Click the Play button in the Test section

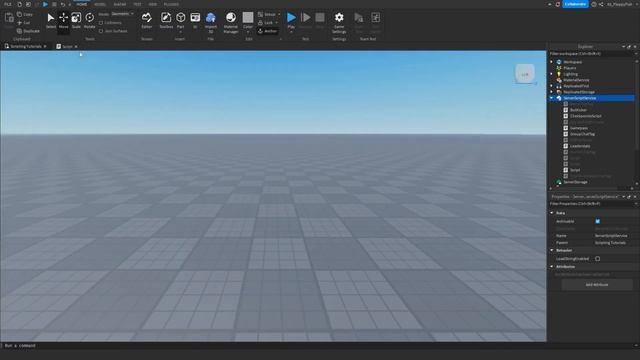pyautogui.click(x=291, y=18)
